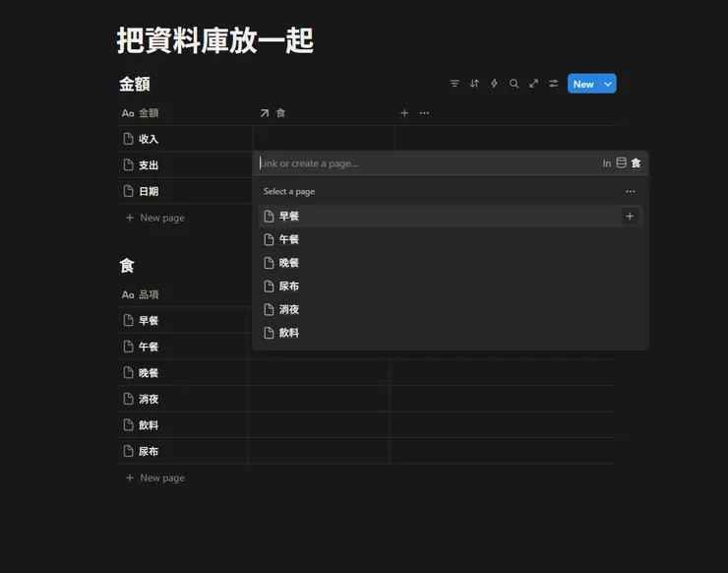
Task: Select 飲料 in the page list
Action: (x=450, y=333)
